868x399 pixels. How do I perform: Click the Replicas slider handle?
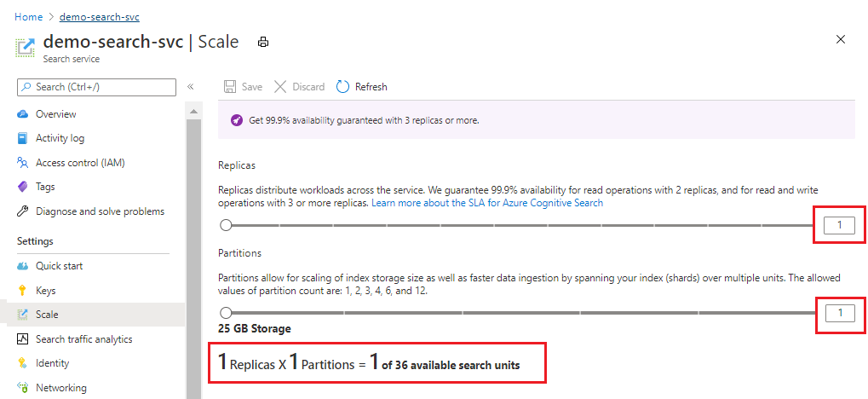pyautogui.click(x=226, y=225)
